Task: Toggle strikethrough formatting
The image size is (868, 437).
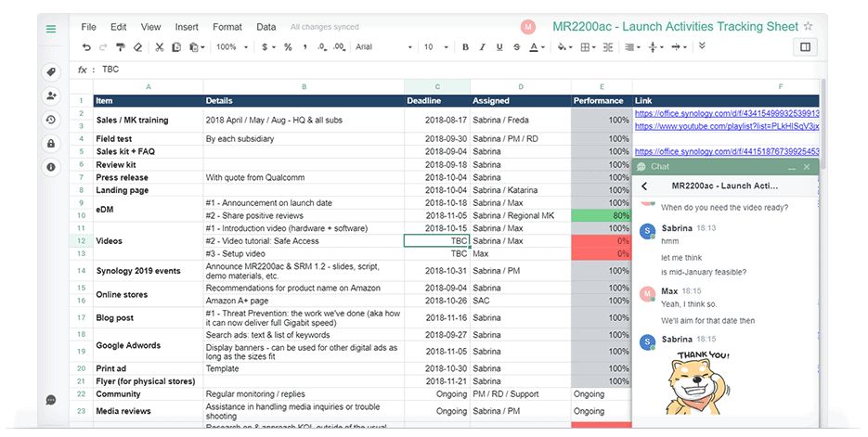Action: coord(516,47)
